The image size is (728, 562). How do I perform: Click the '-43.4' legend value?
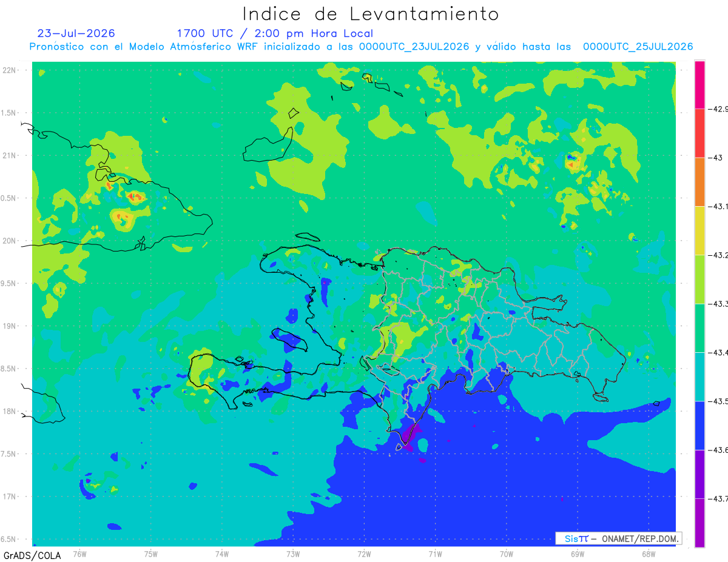pos(718,352)
